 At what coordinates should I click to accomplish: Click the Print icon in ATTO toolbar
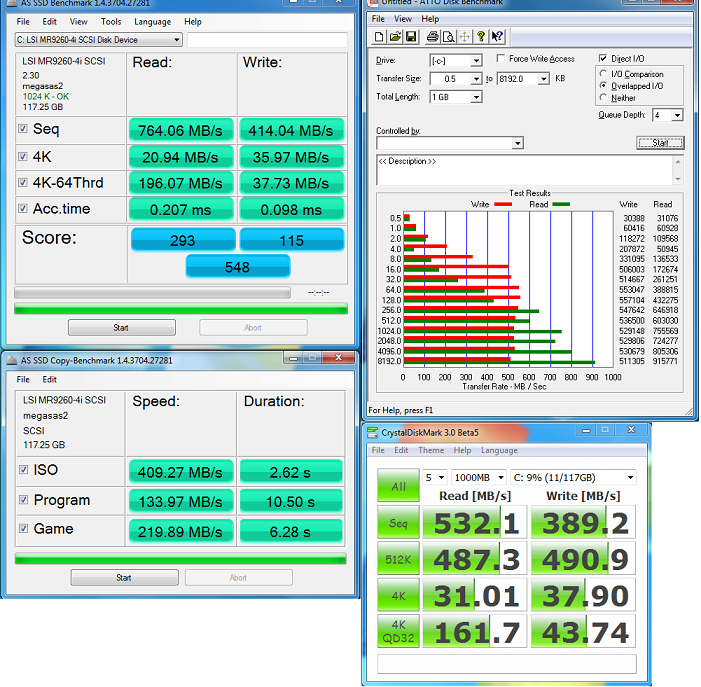[432, 37]
